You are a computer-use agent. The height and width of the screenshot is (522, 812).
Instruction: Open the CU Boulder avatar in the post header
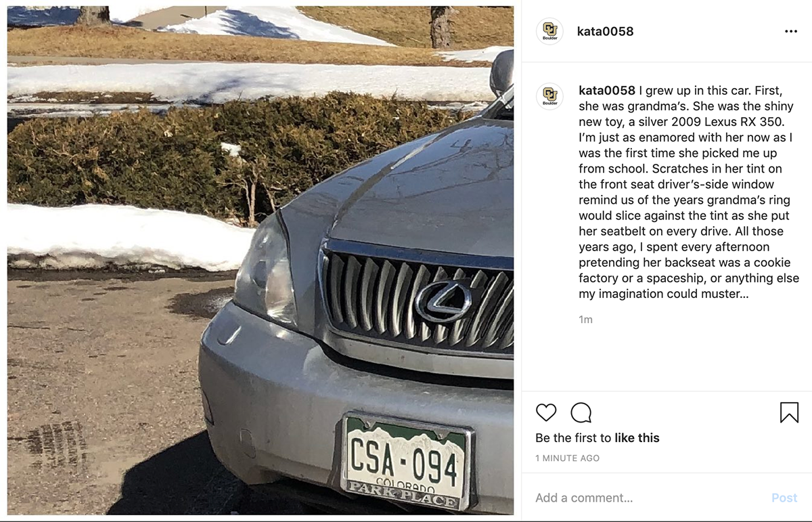[x=549, y=31]
